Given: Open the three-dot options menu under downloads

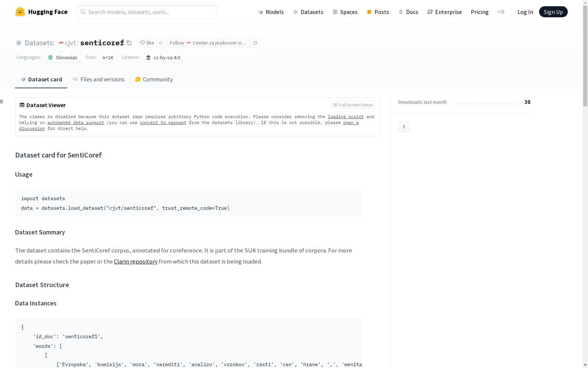Looking at the screenshot, I should coord(404,127).
